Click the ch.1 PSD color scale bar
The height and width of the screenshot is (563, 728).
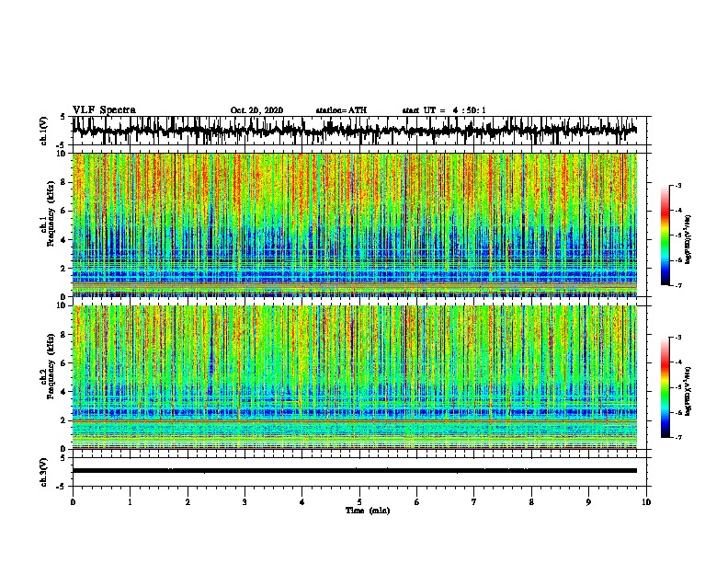pos(665,236)
